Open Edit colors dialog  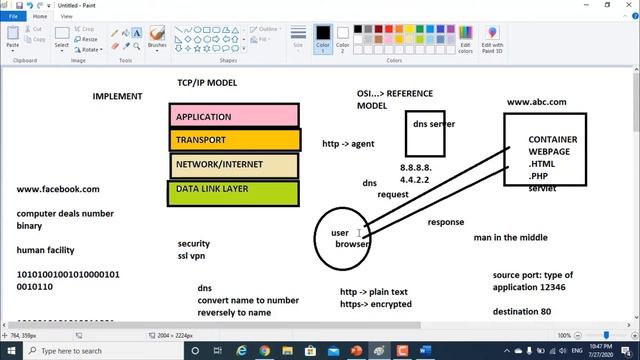pyautogui.click(x=465, y=39)
